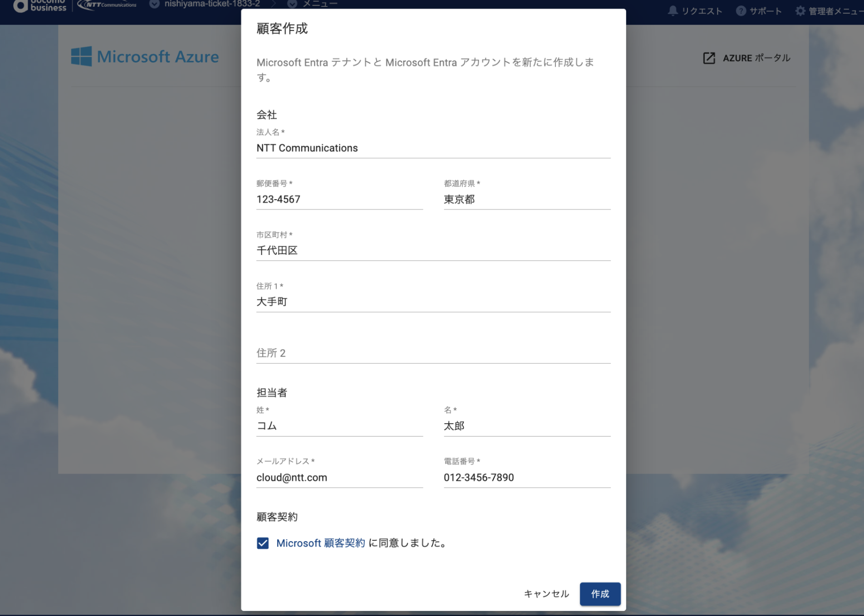Click the 担当者 section heading
Image resolution: width=864 pixels, height=616 pixels.
click(271, 393)
